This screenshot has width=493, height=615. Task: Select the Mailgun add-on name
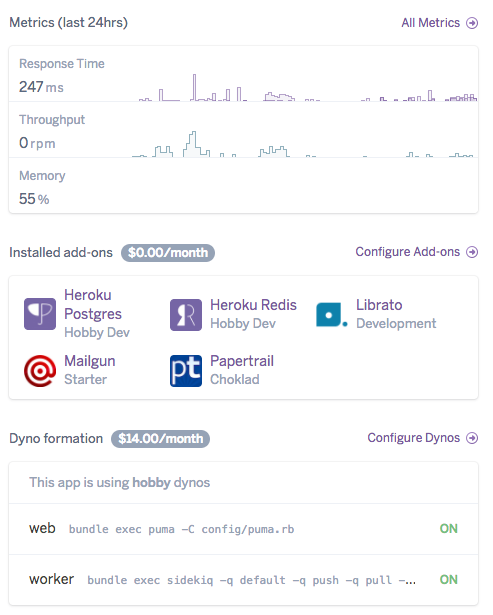pyautogui.click(x=90, y=361)
